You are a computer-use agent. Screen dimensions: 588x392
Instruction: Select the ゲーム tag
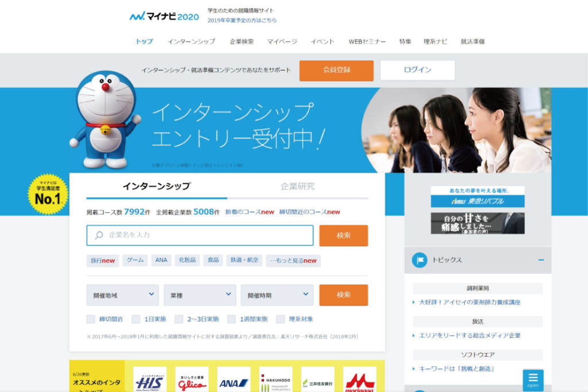pos(135,260)
